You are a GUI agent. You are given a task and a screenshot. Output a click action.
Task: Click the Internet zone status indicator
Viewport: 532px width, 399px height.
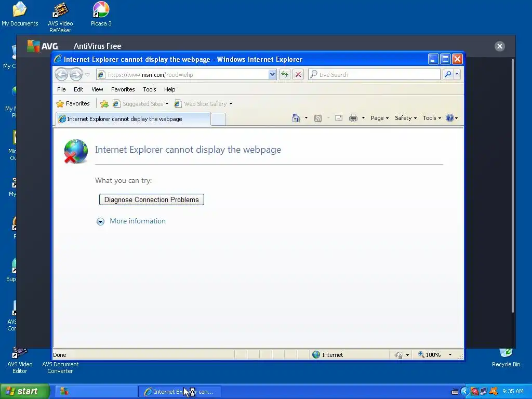click(x=327, y=355)
